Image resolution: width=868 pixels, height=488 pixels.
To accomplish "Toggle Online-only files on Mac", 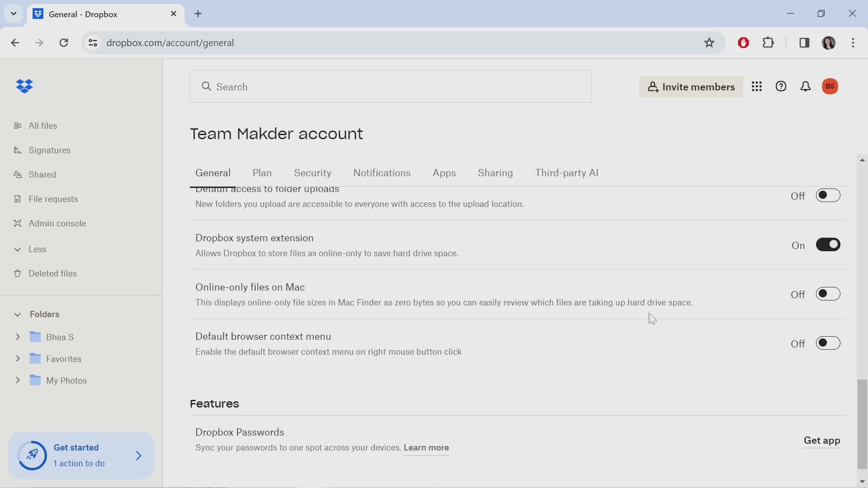I will tap(828, 294).
